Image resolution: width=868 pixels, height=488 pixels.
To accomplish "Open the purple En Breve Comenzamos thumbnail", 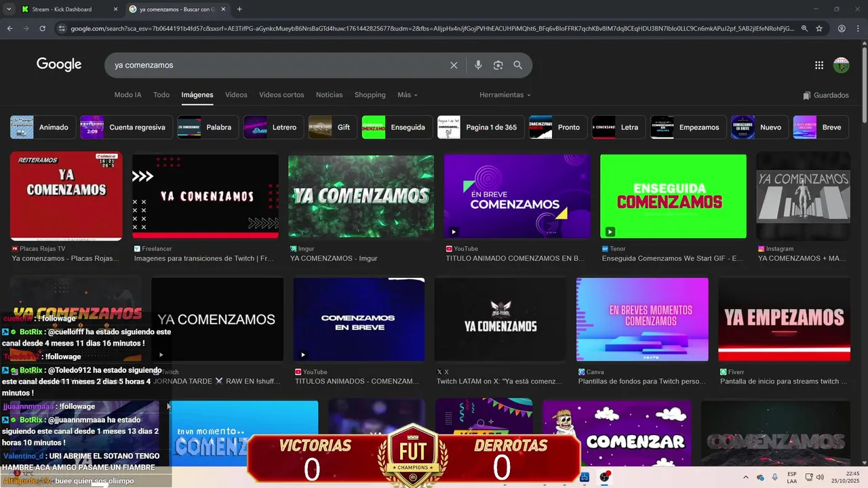I will (x=517, y=197).
